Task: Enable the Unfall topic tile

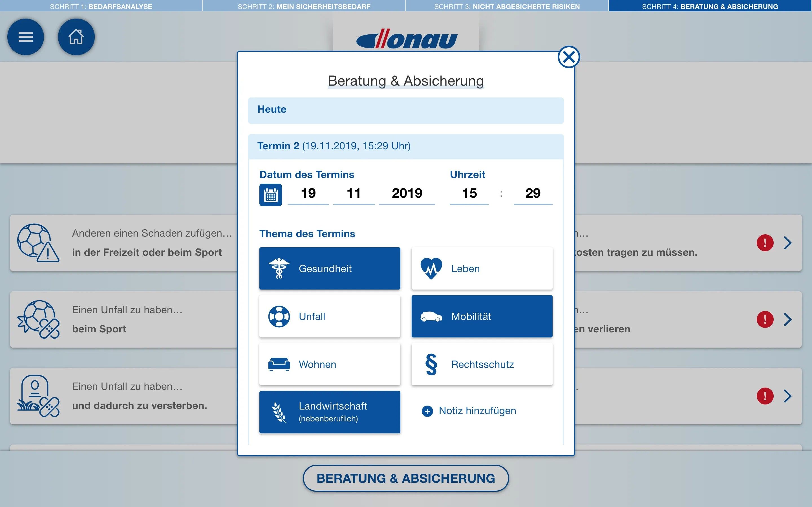Action: 330,316
